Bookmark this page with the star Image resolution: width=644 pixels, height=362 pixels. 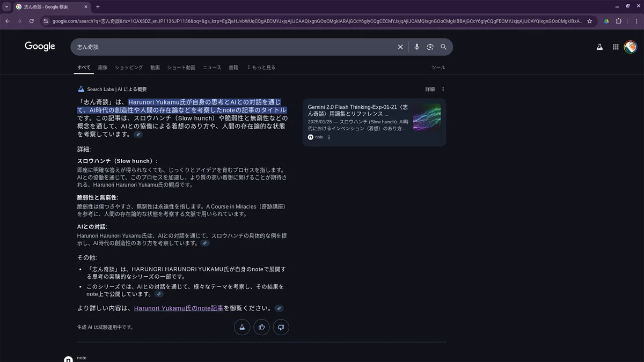coord(590,21)
